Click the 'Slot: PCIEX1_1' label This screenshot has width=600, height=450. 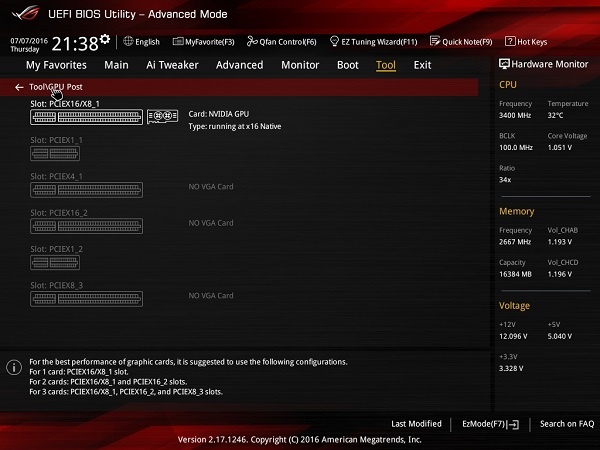click(x=57, y=140)
